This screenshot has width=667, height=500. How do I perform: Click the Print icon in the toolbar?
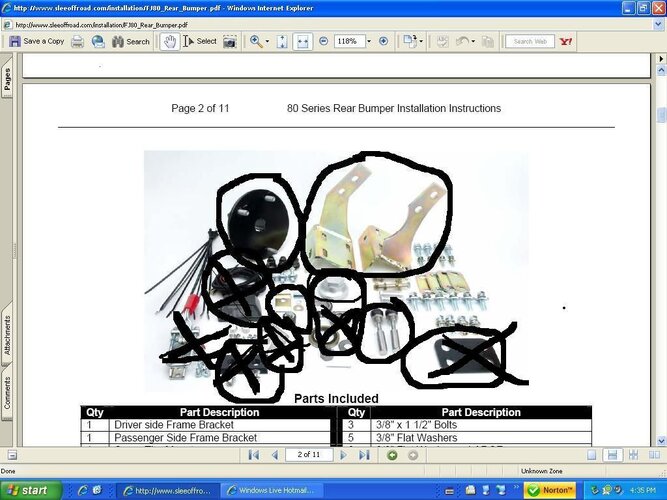[77, 41]
